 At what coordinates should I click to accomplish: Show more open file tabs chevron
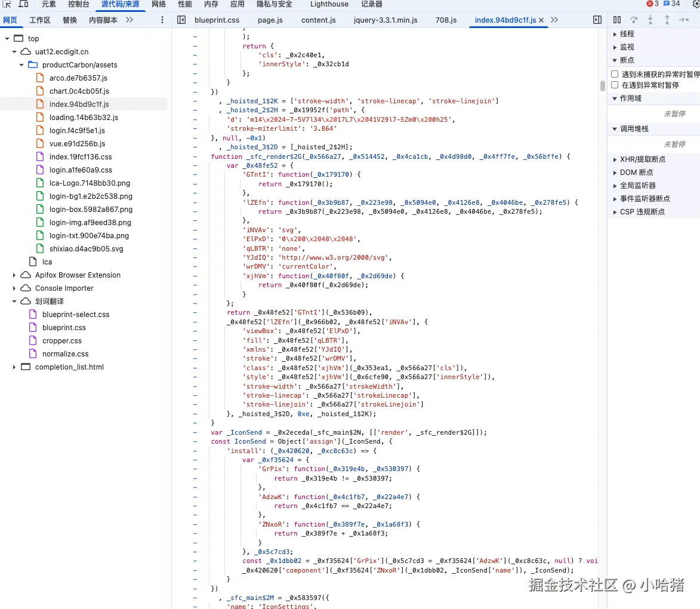pyautogui.click(x=554, y=20)
